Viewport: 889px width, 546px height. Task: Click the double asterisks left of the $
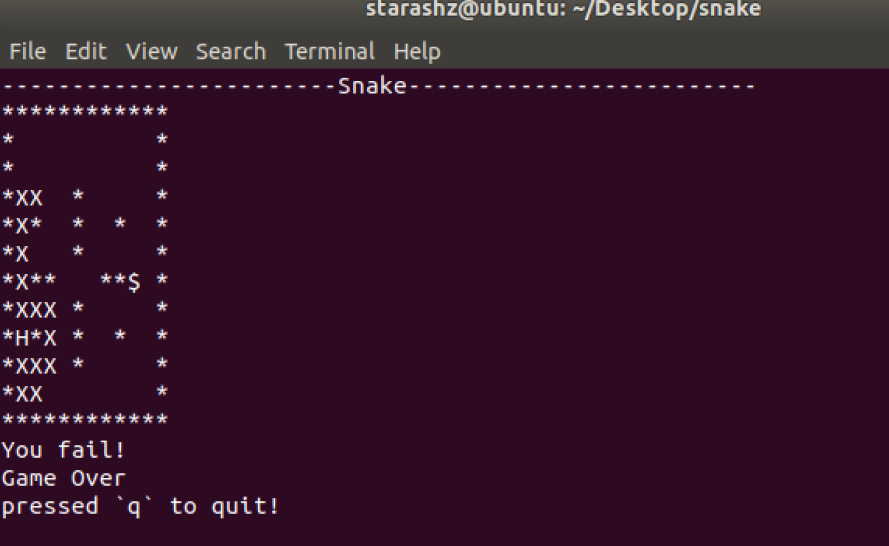tap(113, 280)
